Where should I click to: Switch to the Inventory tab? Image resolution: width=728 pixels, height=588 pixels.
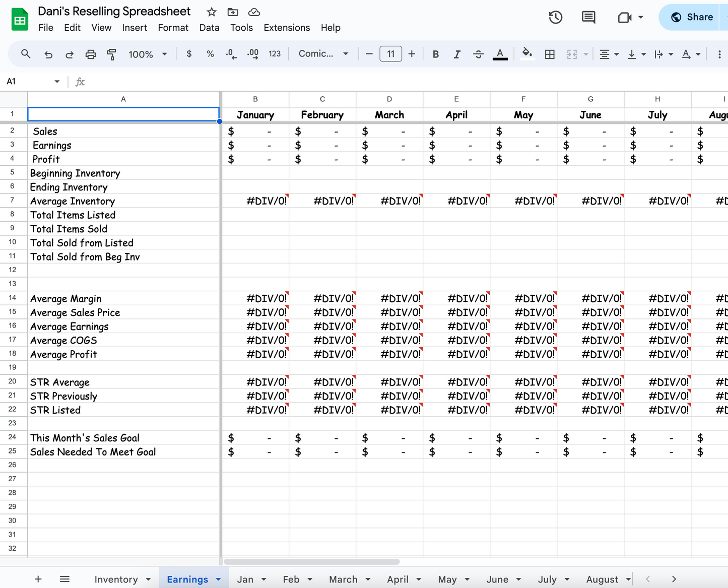click(117, 579)
